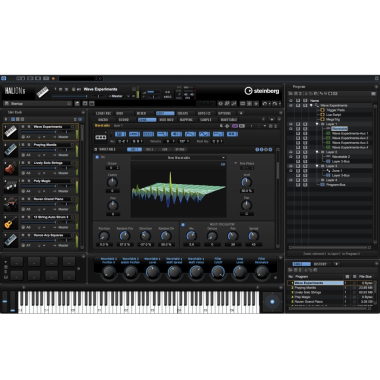Click the Lively Solo Strings violin icon
Screen dimensions: 380x380
coord(11,168)
